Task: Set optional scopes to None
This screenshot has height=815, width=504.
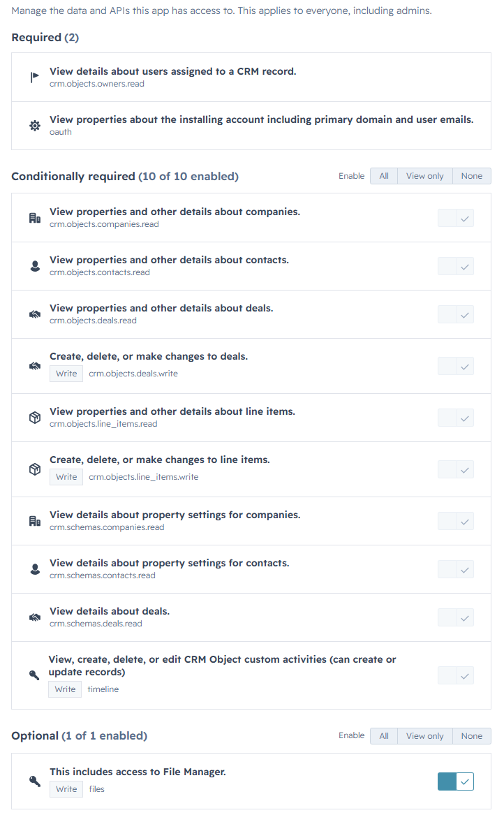Action: pos(472,736)
